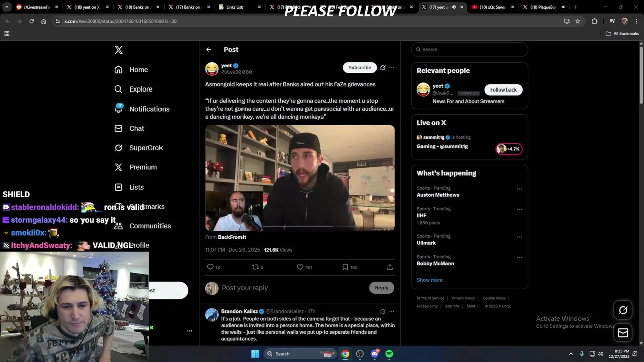Click Grok icon on Brandon Kalisz reply

point(383,312)
